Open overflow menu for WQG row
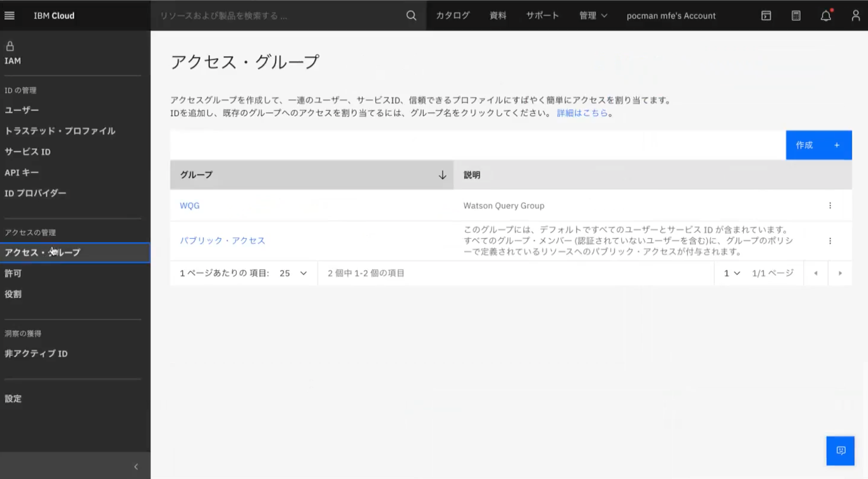868x479 pixels. [830, 206]
